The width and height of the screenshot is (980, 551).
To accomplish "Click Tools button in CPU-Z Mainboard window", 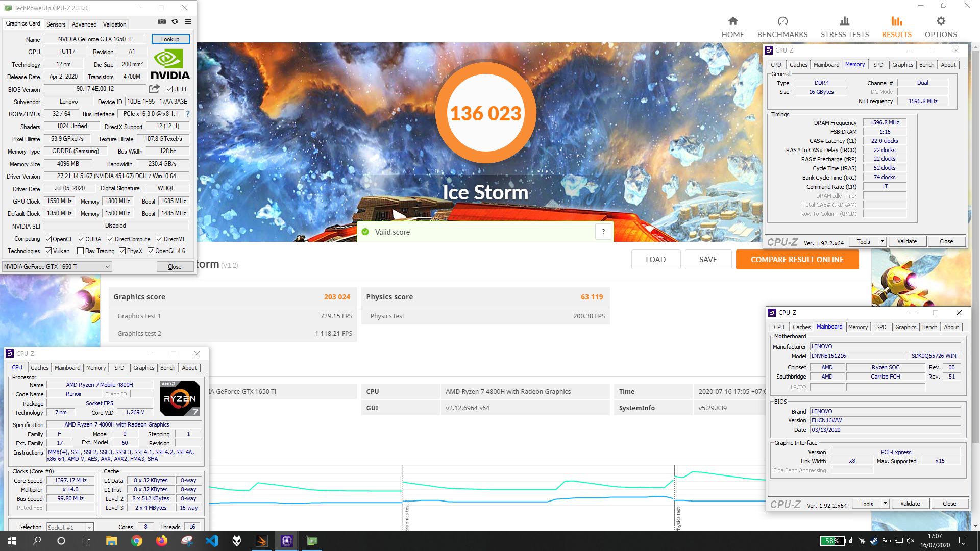I will (x=866, y=504).
